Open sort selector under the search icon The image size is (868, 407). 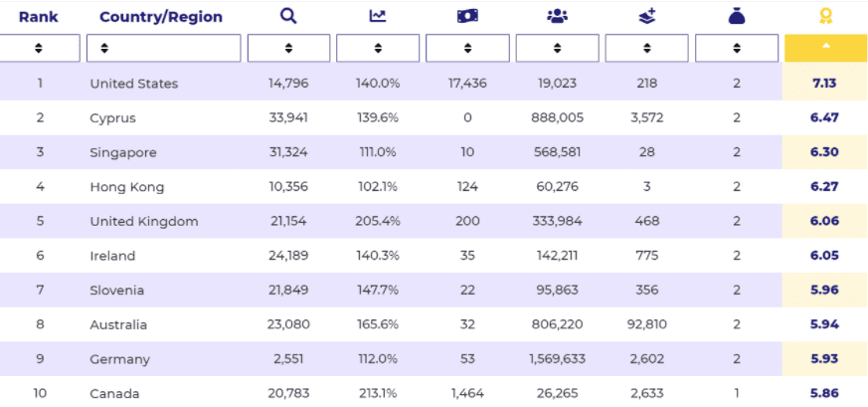pyautogui.click(x=288, y=48)
